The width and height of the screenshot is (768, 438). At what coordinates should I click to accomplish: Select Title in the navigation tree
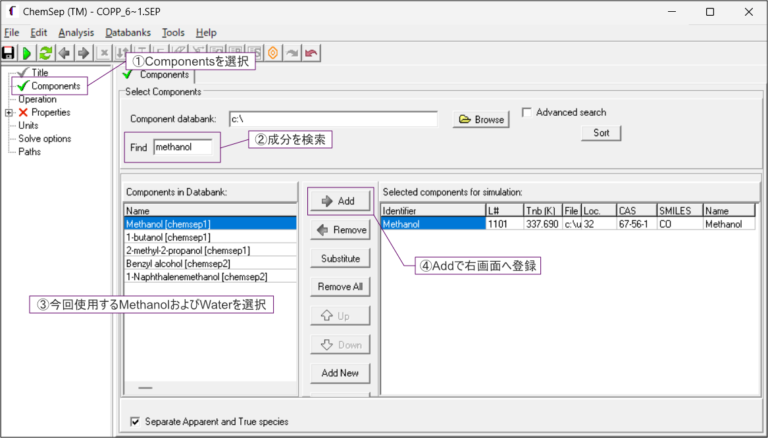pyautogui.click(x=40, y=73)
